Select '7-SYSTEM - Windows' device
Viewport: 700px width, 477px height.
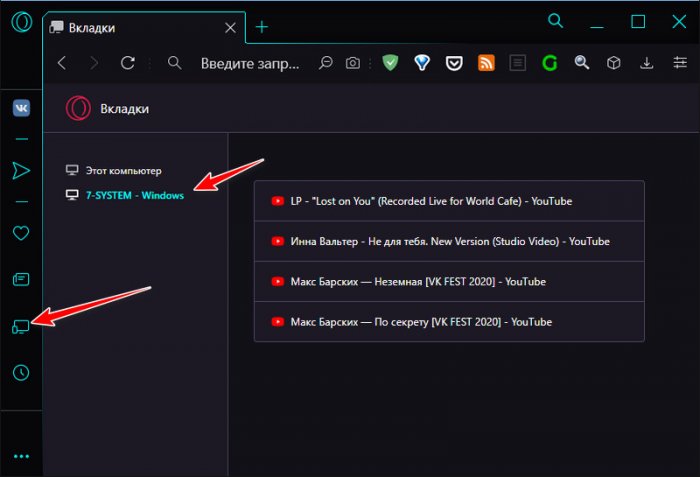(125, 195)
